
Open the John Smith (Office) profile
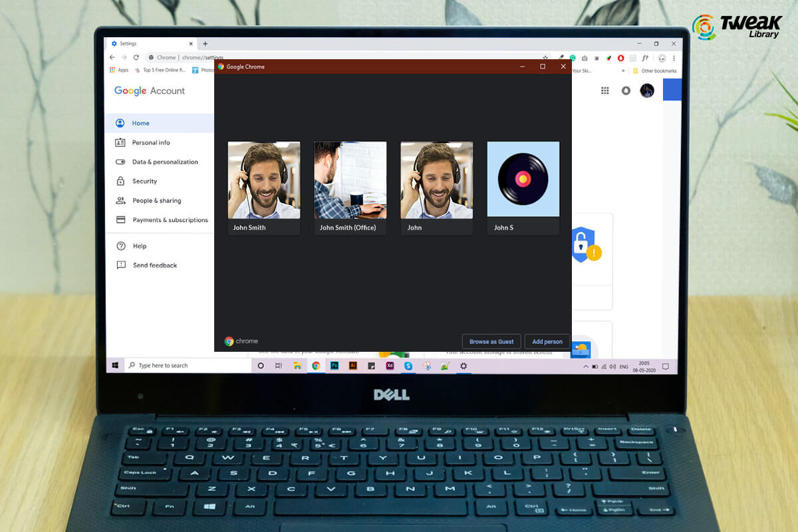coord(350,180)
